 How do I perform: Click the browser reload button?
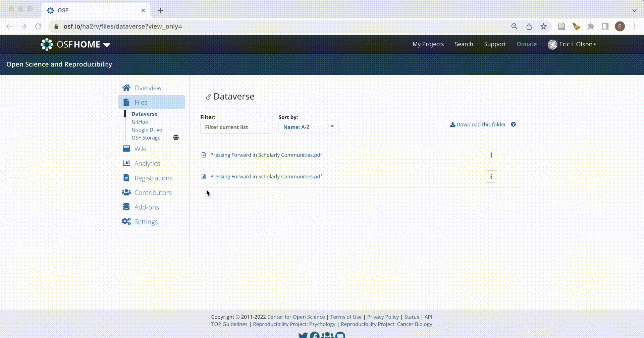pos(38,26)
